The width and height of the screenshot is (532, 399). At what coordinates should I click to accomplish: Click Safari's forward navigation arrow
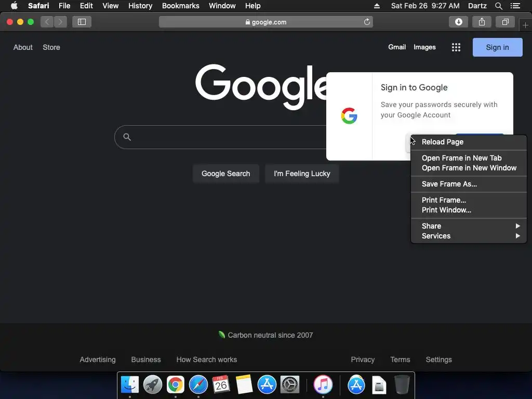point(60,22)
